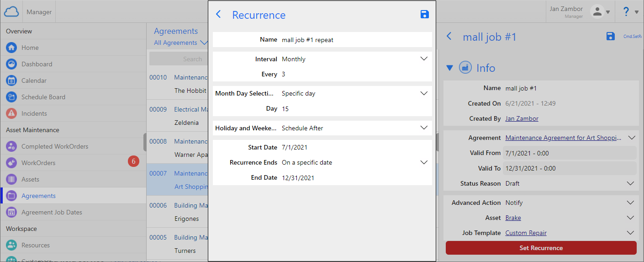Open the Jan Zambor Created By link

pyautogui.click(x=522, y=119)
